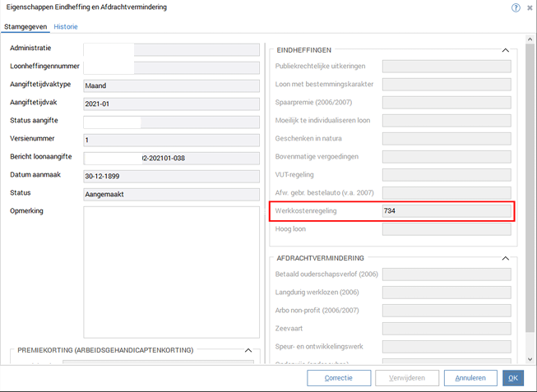Confirm with the OK button
The image size is (537, 392).
point(512,378)
